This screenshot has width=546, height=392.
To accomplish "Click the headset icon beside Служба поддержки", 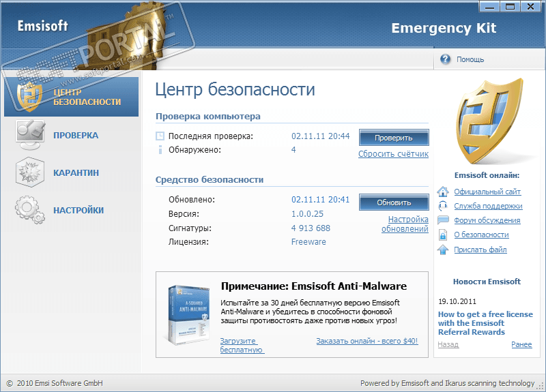I will click(443, 206).
